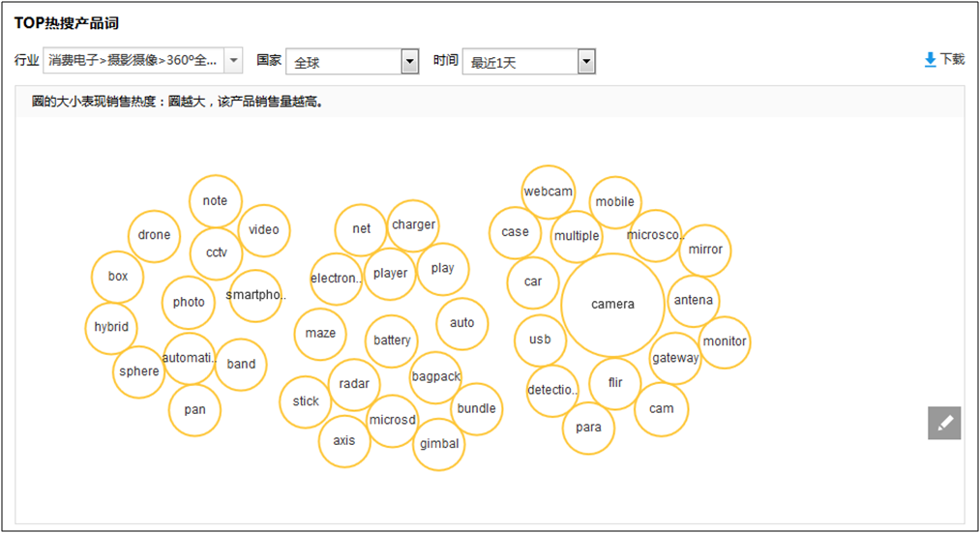980x533 pixels.
Task: Click the microsd keyword bubble
Action: coord(392,420)
